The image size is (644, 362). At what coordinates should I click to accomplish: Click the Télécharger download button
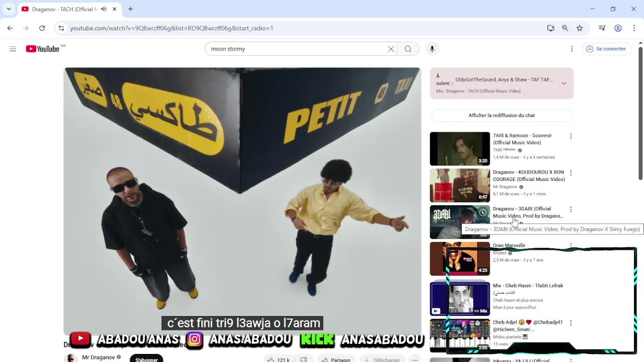[x=381, y=359]
